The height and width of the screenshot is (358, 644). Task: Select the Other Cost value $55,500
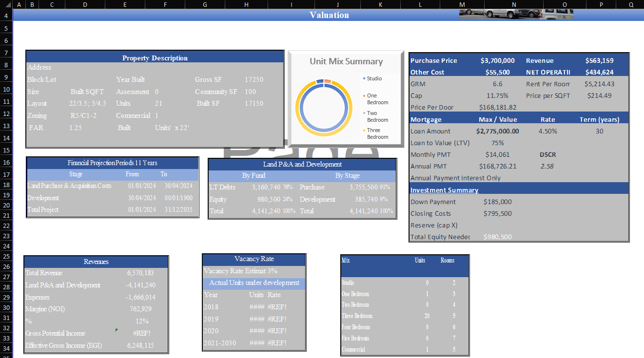[497, 72]
